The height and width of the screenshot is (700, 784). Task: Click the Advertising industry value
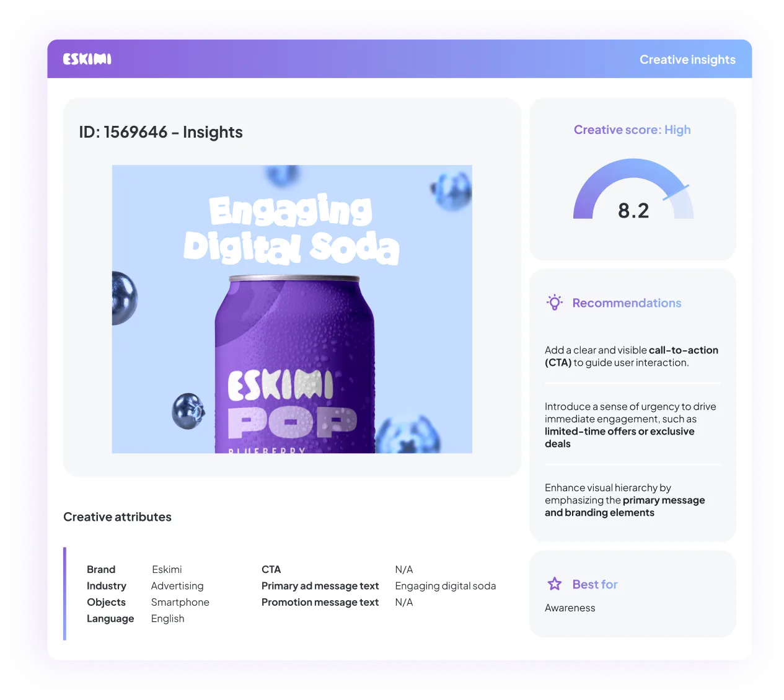pos(177,586)
